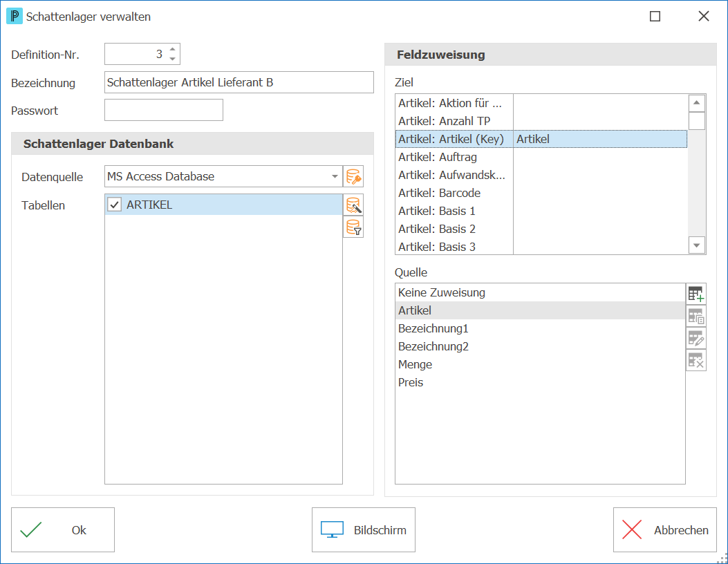The width and height of the screenshot is (728, 564).
Task: Open the database filter icon
Action: tap(353, 227)
